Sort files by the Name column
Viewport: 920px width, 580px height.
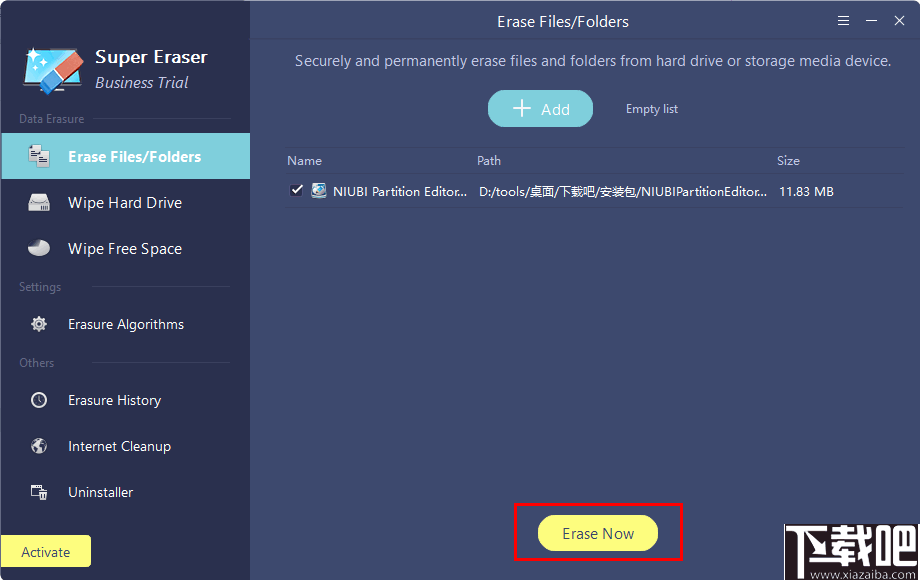point(304,161)
